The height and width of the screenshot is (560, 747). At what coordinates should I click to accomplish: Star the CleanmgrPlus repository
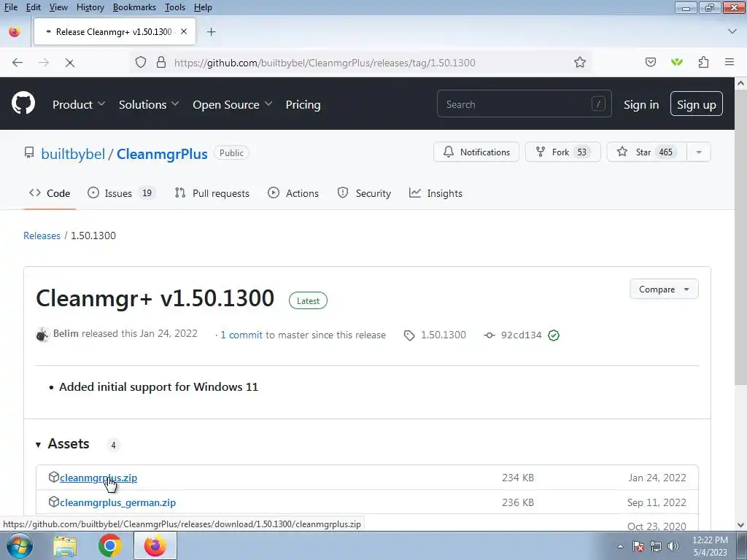tap(647, 152)
